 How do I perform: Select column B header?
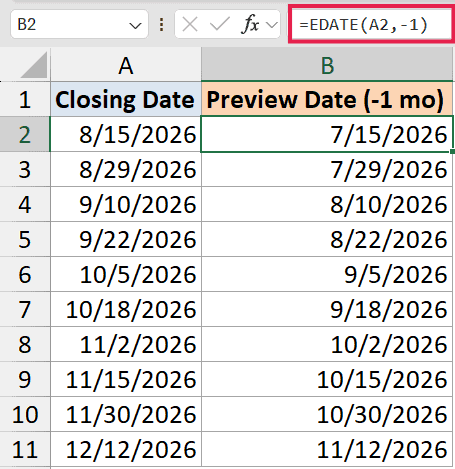327,65
